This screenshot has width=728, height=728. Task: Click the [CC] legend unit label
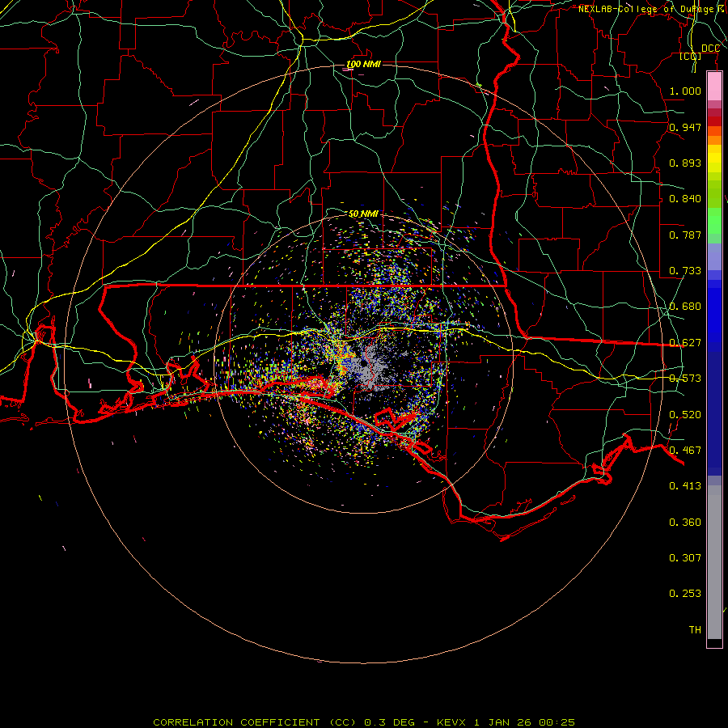click(x=691, y=56)
